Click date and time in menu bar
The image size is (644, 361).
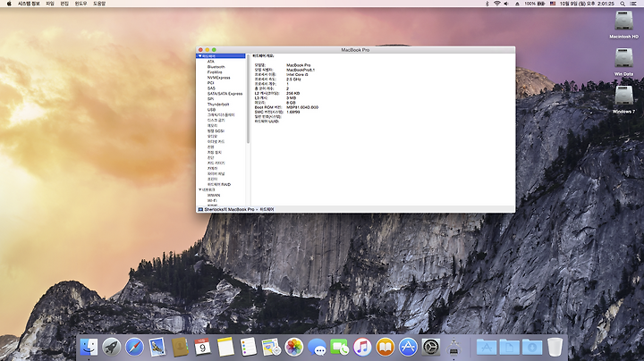click(587, 4)
